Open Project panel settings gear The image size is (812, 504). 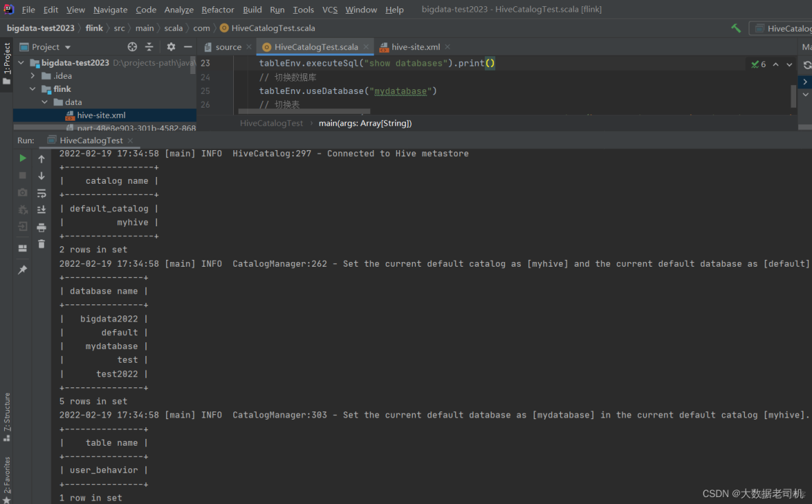coord(170,47)
